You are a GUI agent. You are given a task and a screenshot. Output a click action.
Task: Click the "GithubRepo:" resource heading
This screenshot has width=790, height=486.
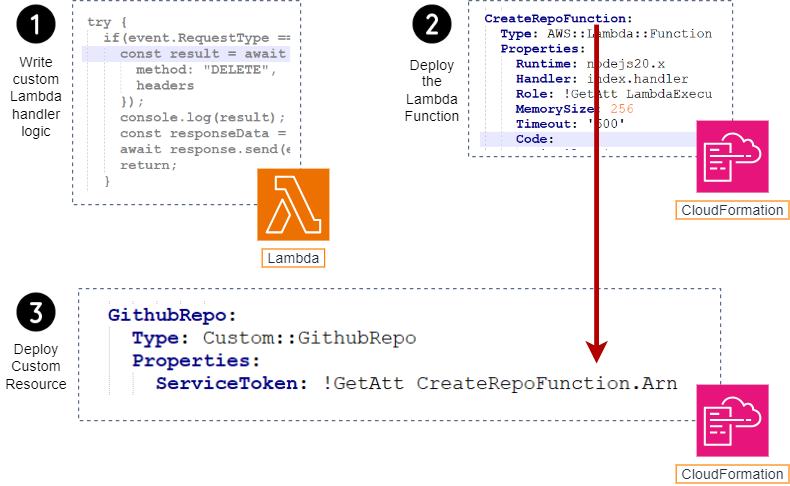click(x=172, y=315)
